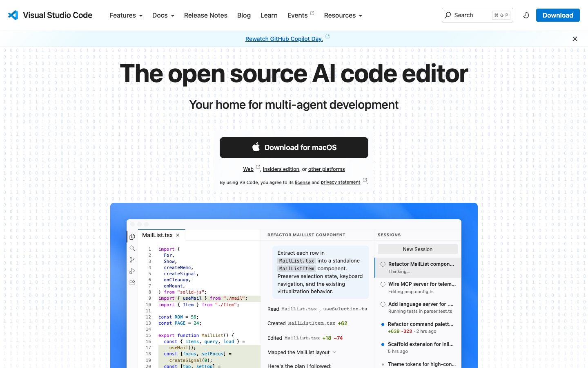Screen dimensions: 588x368
Task: Open the privacy statement link
Action: [x=341, y=182]
